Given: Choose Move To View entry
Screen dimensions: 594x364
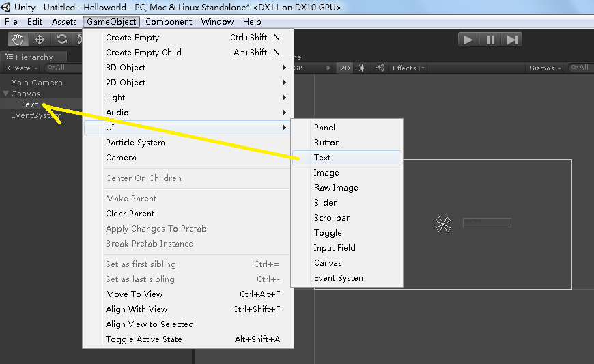Looking at the screenshot, I should [188, 294].
